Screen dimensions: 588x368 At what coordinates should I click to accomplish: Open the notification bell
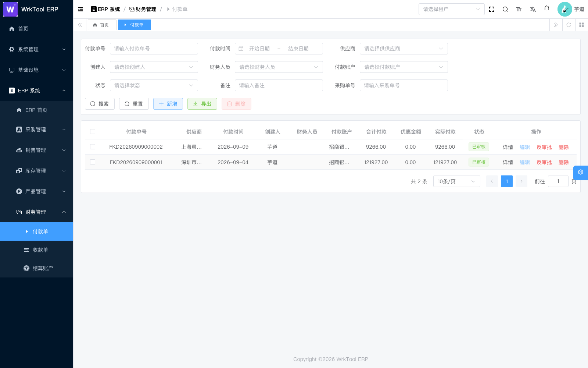pyautogui.click(x=547, y=8)
